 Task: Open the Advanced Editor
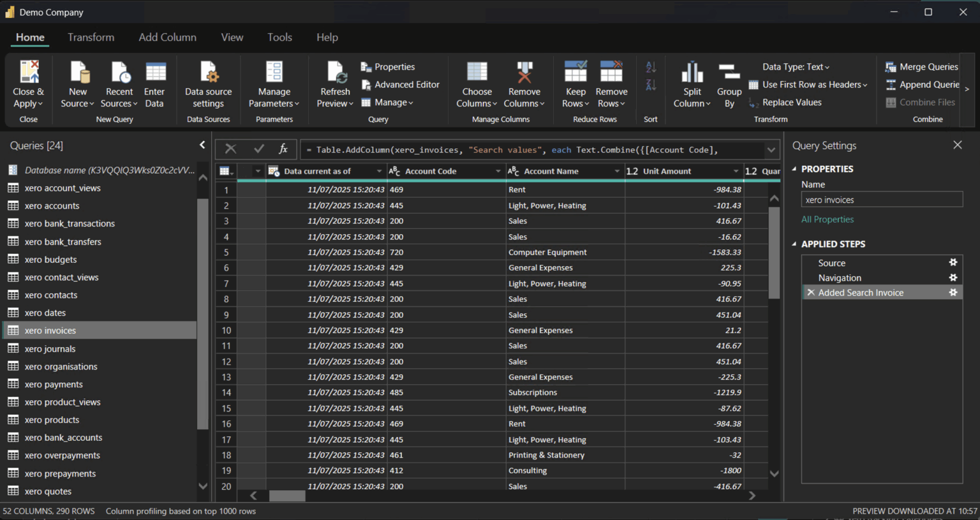click(x=401, y=84)
